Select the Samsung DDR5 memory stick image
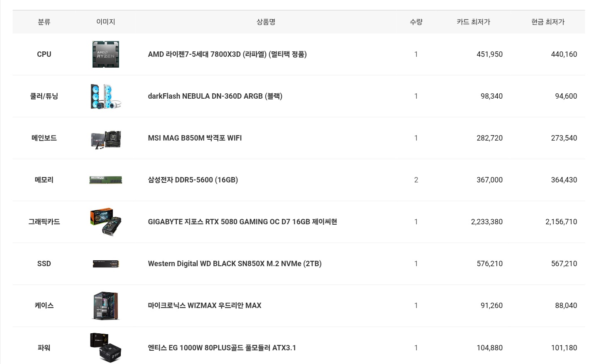 [x=105, y=180]
